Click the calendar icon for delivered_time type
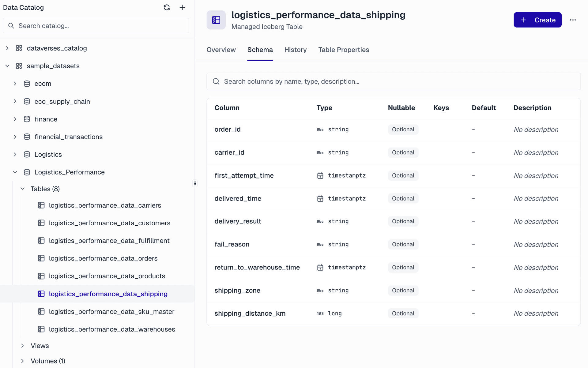This screenshot has width=588, height=368. [x=320, y=199]
